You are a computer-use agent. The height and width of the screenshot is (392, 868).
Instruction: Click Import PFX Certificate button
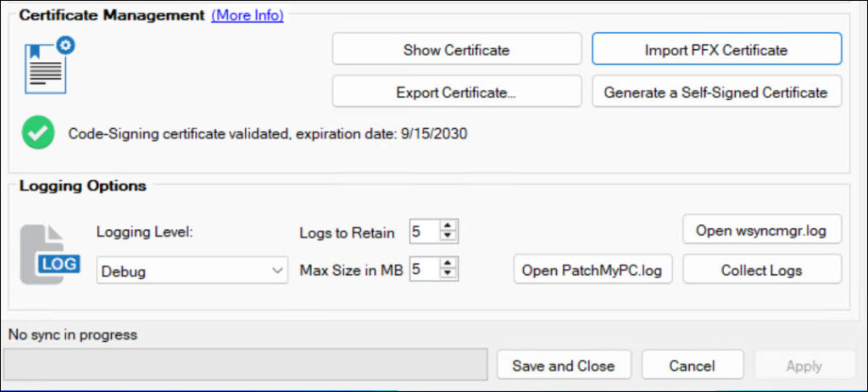click(x=715, y=49)
